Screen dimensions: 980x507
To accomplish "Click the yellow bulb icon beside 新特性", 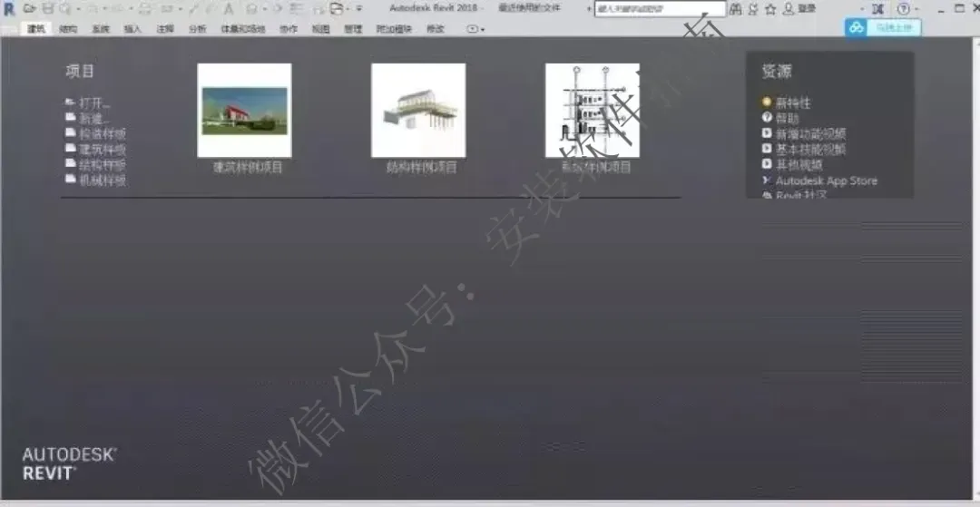I will point(767,102).
